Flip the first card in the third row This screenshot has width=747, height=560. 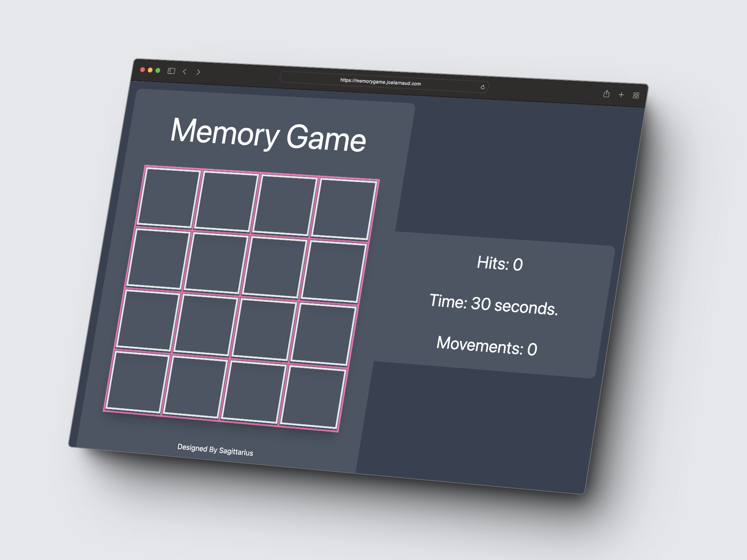(x=148, y=320)
